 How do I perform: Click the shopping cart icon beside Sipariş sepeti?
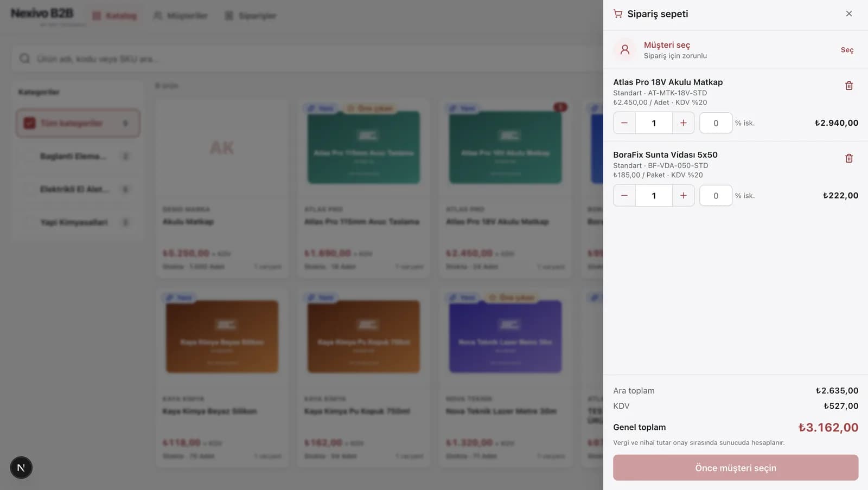pos(618,14)
